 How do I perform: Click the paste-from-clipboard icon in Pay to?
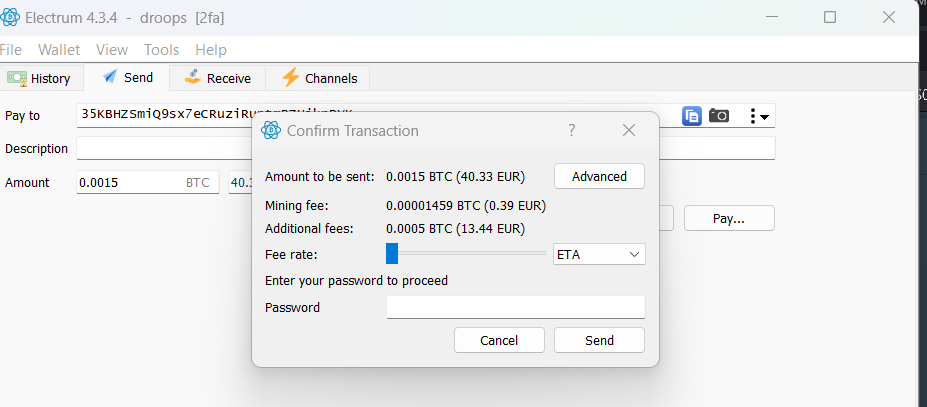(692, 116)
